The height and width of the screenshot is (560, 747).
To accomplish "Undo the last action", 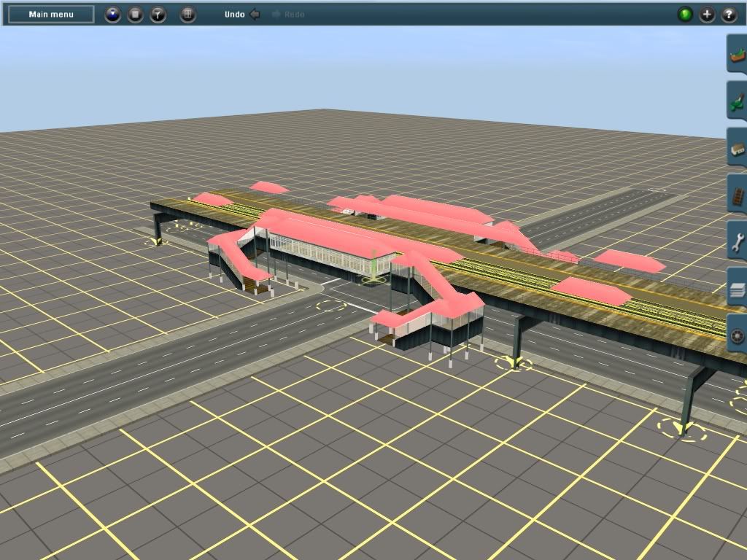I will [242, 15].
